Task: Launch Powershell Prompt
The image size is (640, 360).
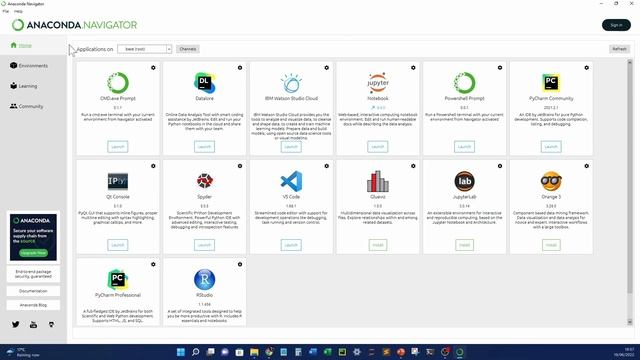Action: (464, 147)
